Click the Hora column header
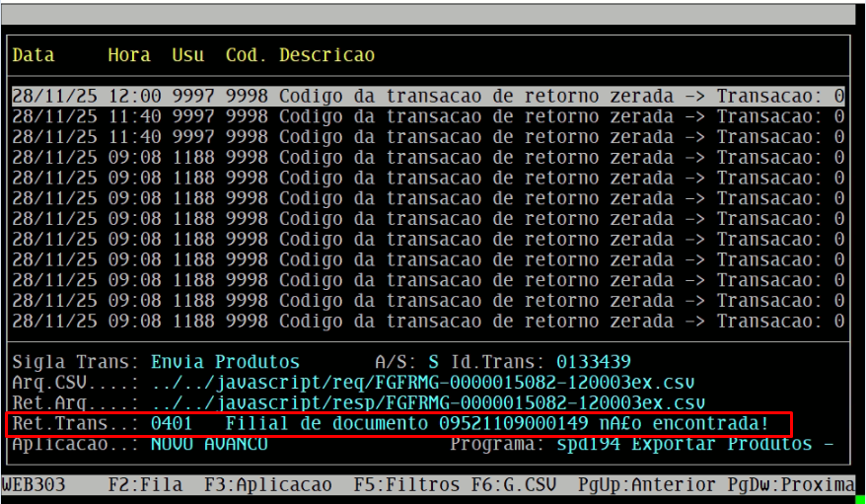 (x=129, y=55)
